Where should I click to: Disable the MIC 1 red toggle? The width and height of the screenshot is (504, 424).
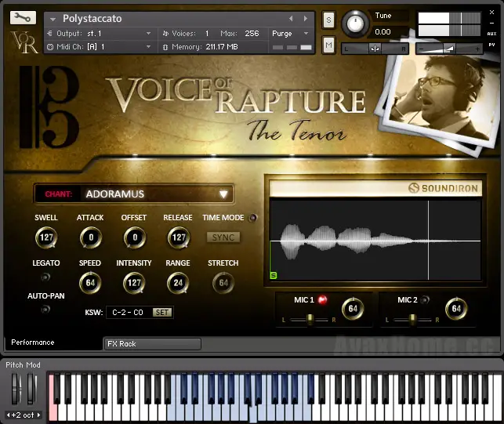point(322,299)
